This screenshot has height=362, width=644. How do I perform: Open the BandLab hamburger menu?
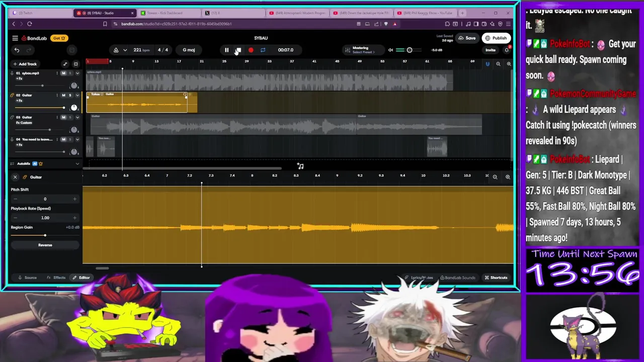click(15, 38)
